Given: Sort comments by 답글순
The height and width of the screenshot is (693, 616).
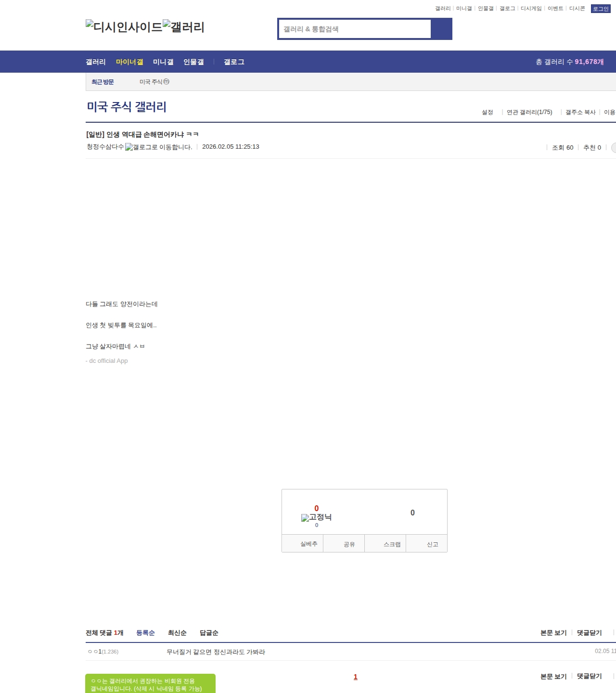Looking at the screenshot, I should (209, 633).
